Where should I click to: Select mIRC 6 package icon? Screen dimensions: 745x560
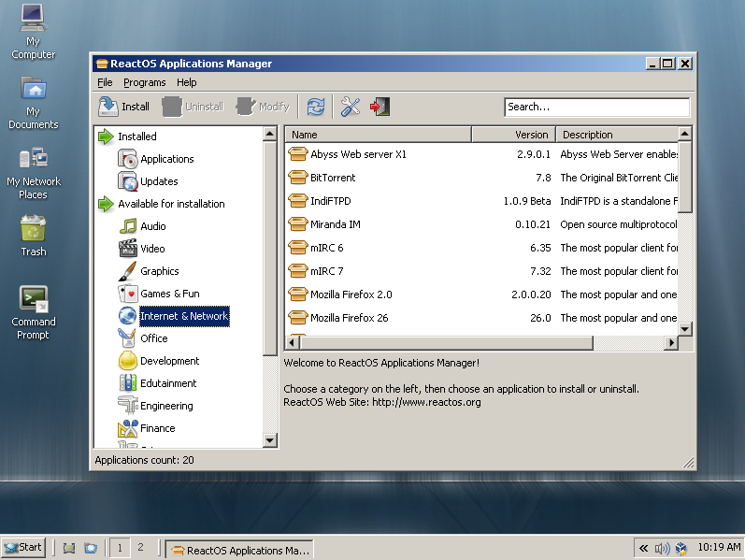[298, 247]
